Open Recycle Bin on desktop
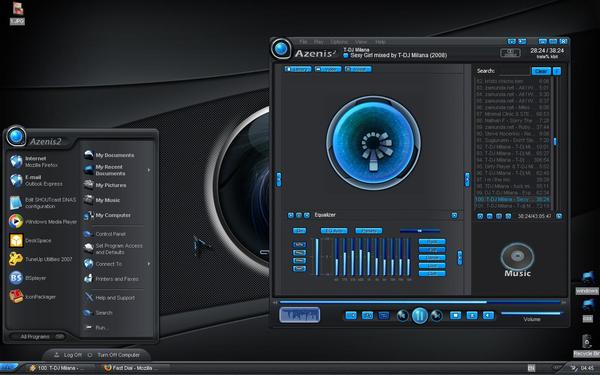Viewport: 600px width, 375px height. 587,346
